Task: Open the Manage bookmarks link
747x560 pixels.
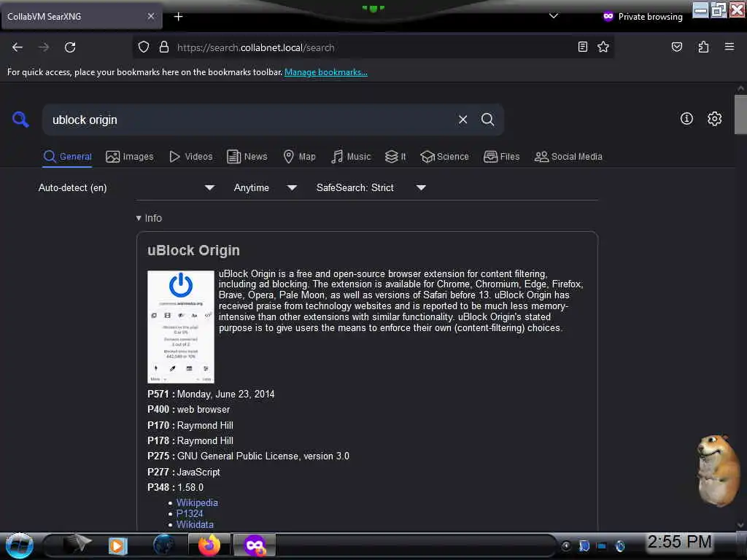Action: pyautogui.click(x=326, y=72)
